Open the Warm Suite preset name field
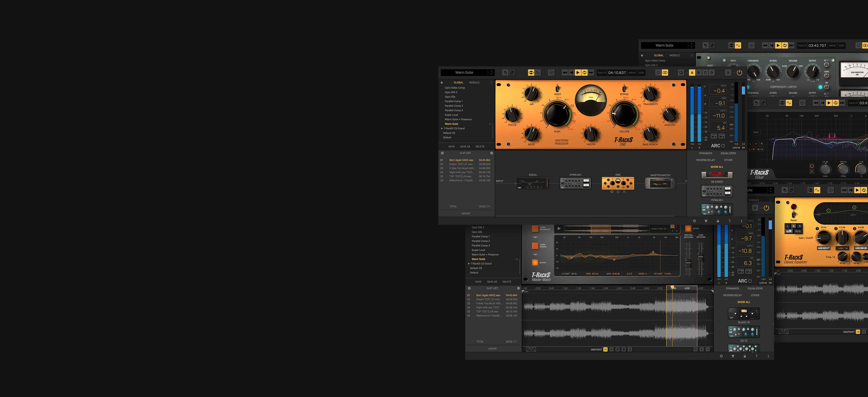The image size is (868, 397). [464, 72]
